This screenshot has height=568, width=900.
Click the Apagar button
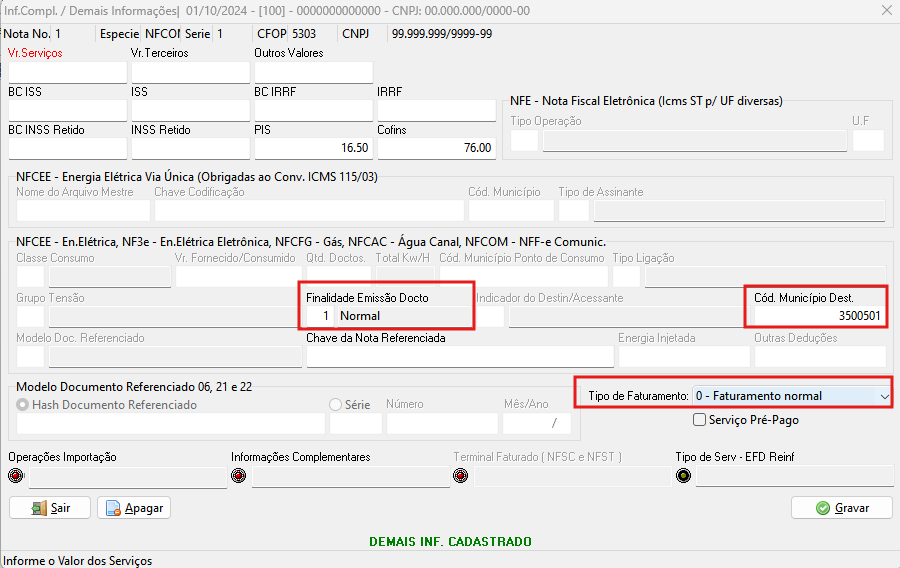tap(134, 508)
